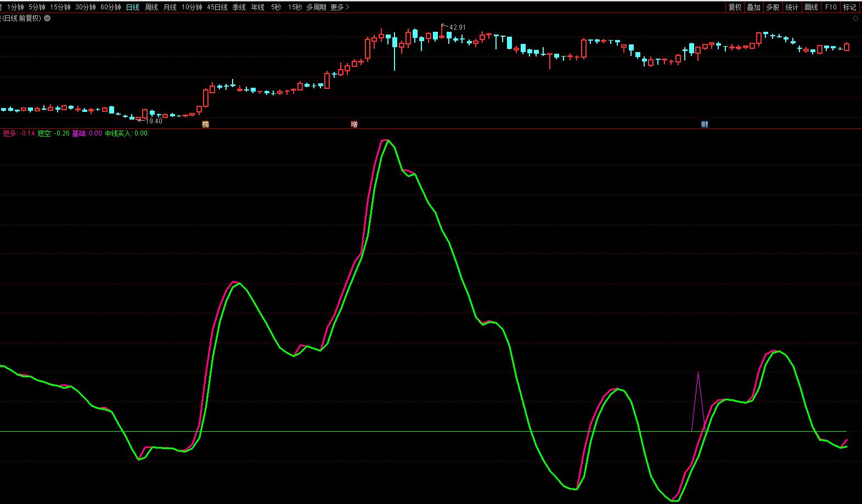This screenshot has width=862, height=504.
Task: Open the circular dropdown next to 日线前复权
Action: click(x=47, y=18)
